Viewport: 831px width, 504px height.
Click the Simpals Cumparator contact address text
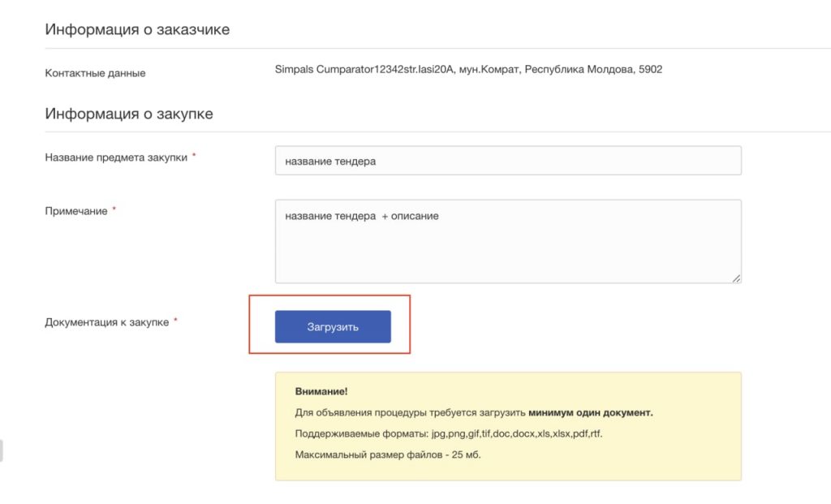tap(468, 70)
